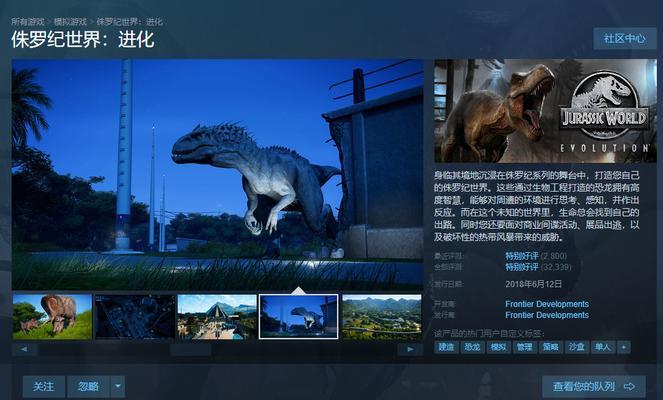
Task: Select the pyramid visitor center thumbnail
Action: tap(217, 317)
